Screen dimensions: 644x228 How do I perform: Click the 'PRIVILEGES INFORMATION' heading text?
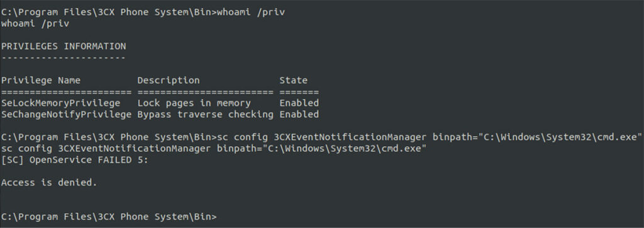[64, 46]
